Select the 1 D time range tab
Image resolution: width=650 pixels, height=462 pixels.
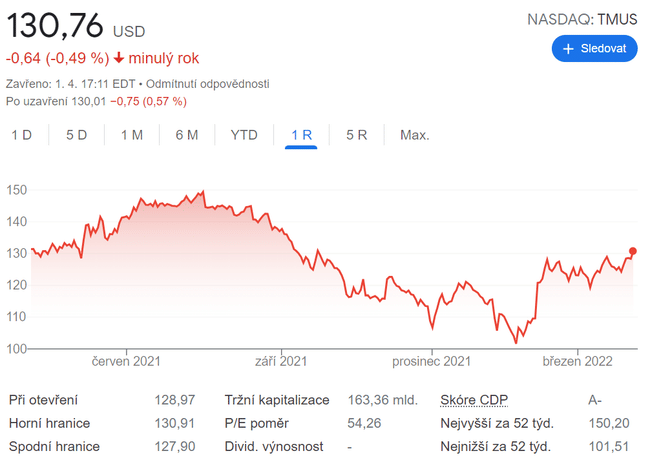tap(22, 135)
